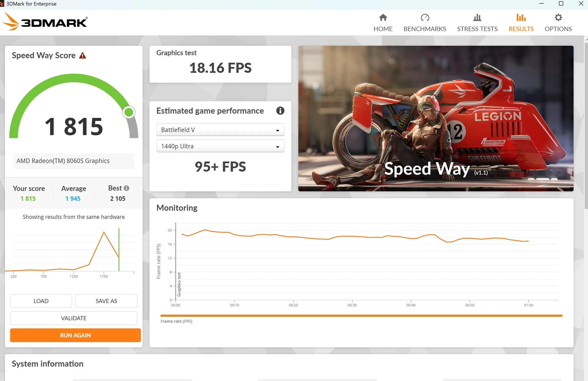The height and width of the screenshot is (381, 588).
Task: Open the 1440p Ultra resolution dropdown
Action: (220, 146)
